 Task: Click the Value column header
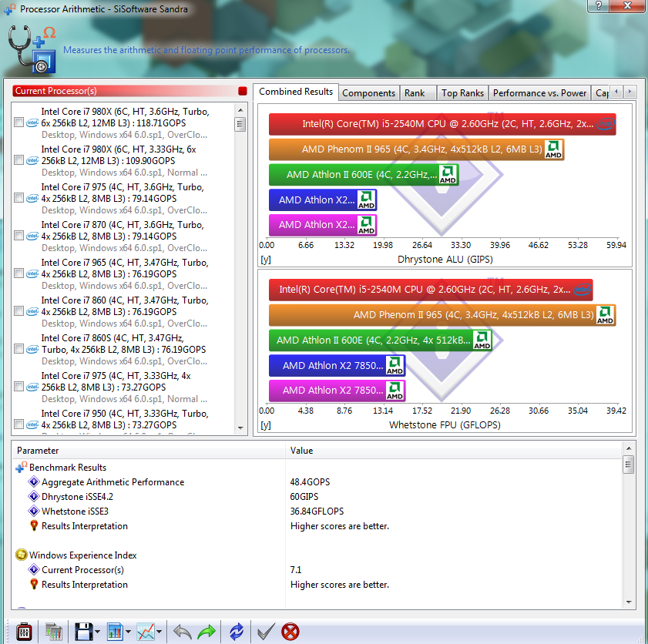tap(454, 451)
